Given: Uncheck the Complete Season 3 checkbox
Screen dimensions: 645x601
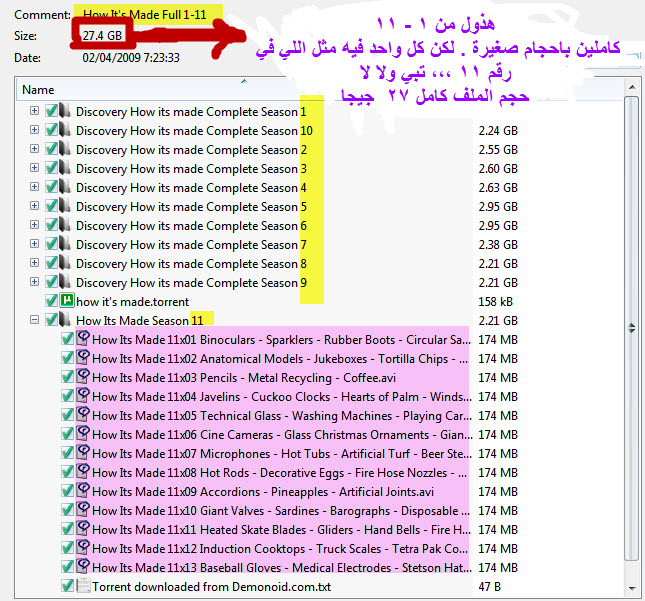Looking at the screenshot, I should point(51,167).
